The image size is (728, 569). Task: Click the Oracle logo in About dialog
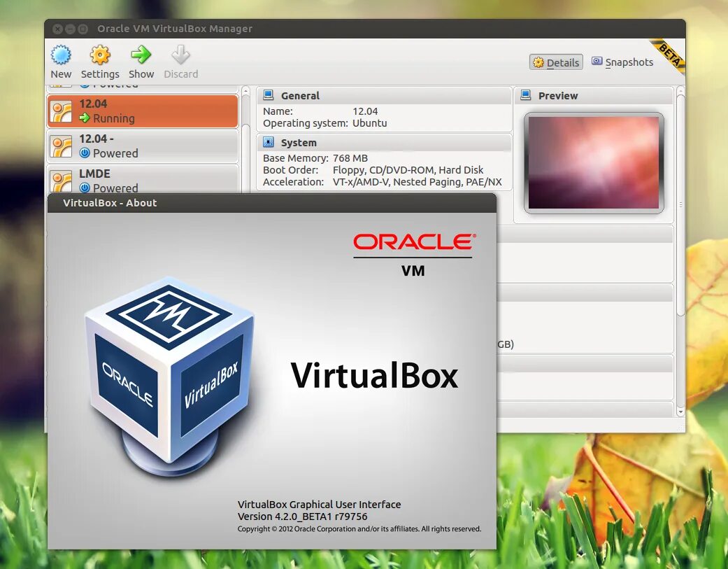click(413, 242)
